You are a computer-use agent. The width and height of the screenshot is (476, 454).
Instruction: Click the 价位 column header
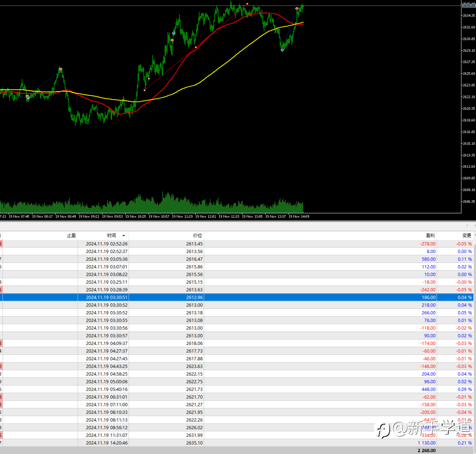coord(197,236)
